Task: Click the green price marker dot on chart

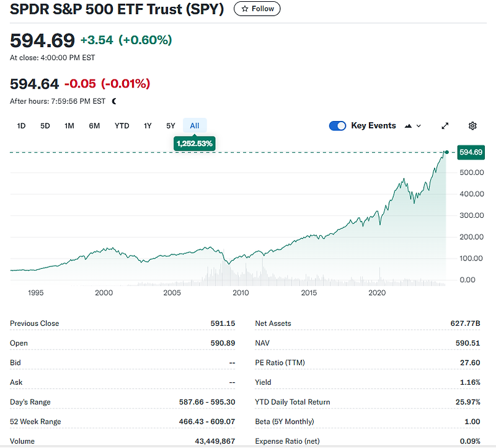Action: pos(446,151)
